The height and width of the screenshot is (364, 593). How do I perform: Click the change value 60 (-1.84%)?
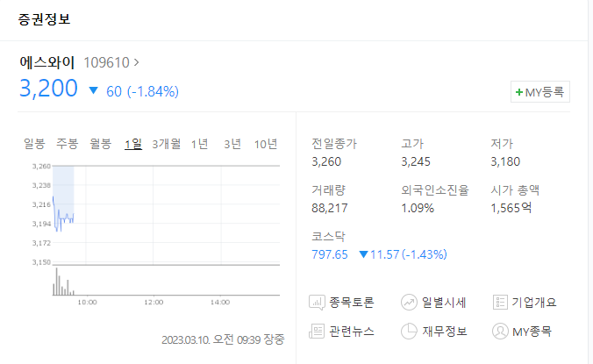click(143, 91)
